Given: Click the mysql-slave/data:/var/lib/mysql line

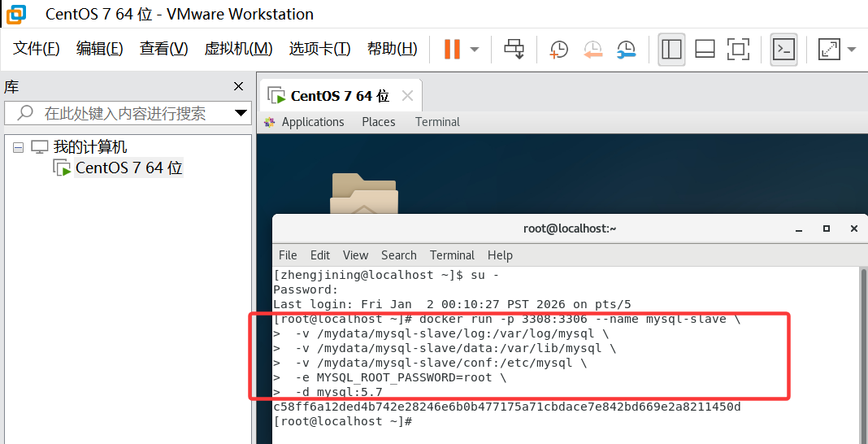Looking at the screenshot, I should click(x=444, y=349).
